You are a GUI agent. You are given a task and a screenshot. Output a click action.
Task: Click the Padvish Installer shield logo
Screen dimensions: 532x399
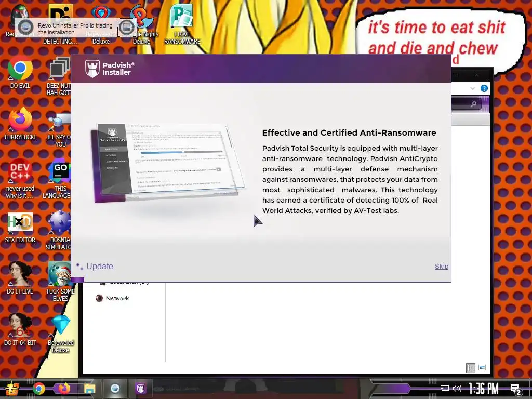[x=92, y=69]
